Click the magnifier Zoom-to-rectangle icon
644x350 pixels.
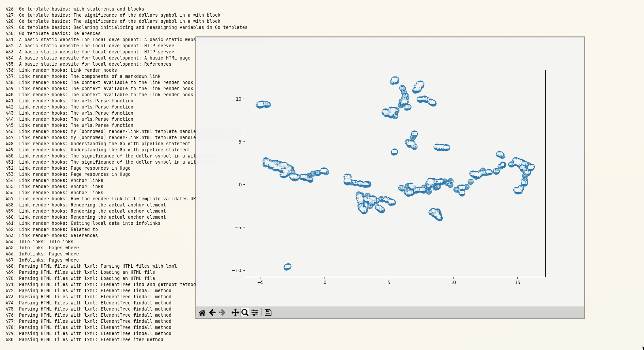245,312
